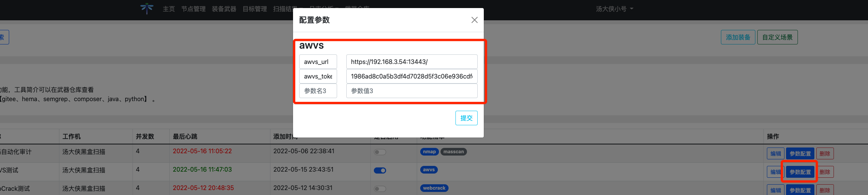This screenshot has height=195, width=868.
Task: Click the awvs tag badge in the table
Action: coord(429,170)
